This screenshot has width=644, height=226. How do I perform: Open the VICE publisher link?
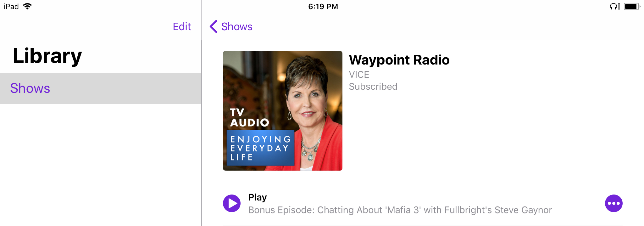[359, 75]
